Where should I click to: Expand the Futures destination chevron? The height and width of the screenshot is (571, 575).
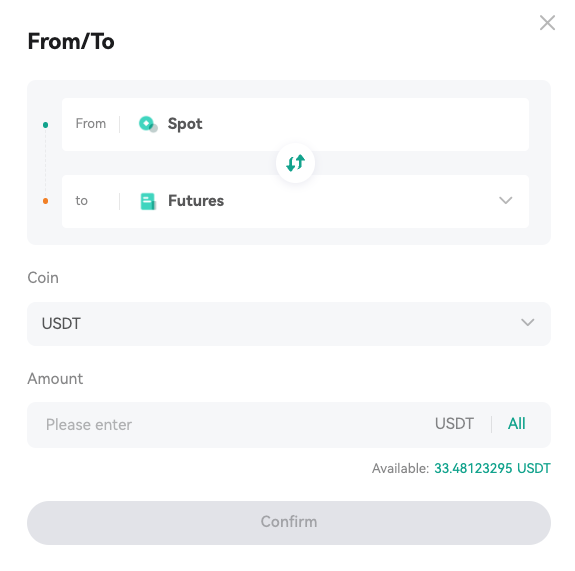pyautogui.click(x=506, y=200)
